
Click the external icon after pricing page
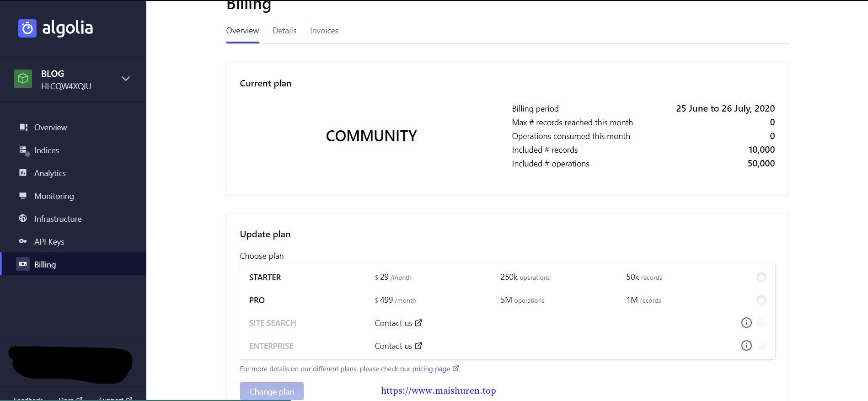[x=455, y=369]
